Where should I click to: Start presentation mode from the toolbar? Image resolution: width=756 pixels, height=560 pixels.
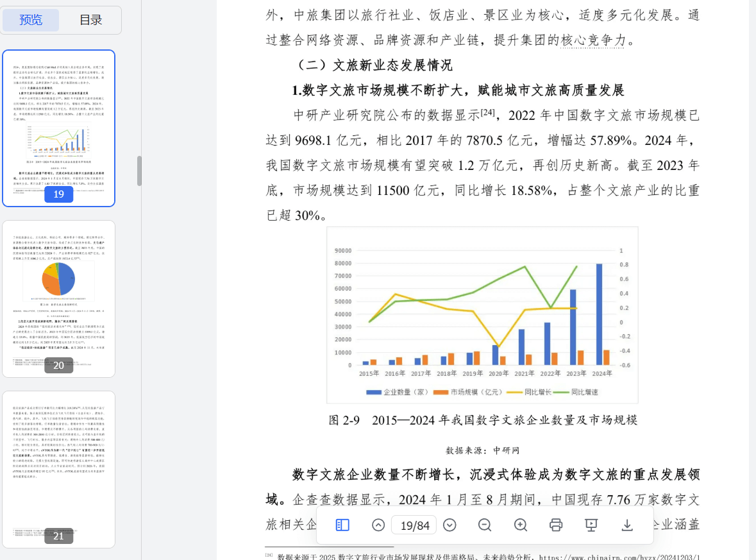(x=591, y=525)
